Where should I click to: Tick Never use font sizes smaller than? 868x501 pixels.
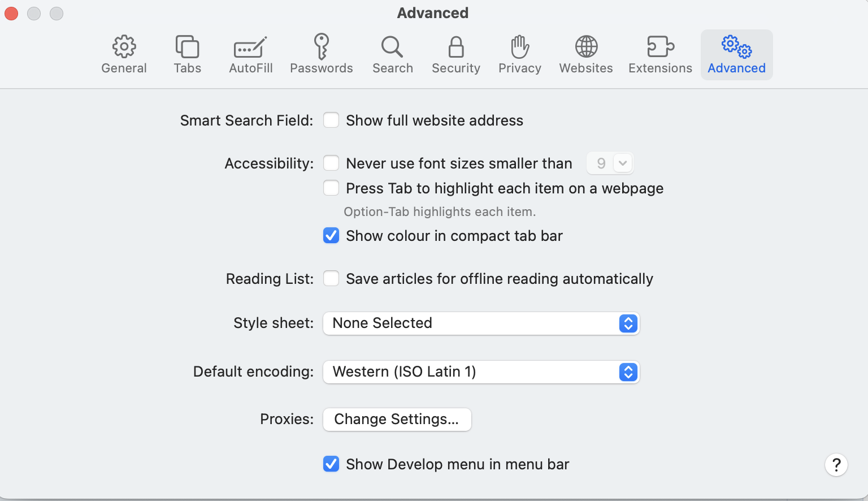pyautogui.click(x=331, y=163)
